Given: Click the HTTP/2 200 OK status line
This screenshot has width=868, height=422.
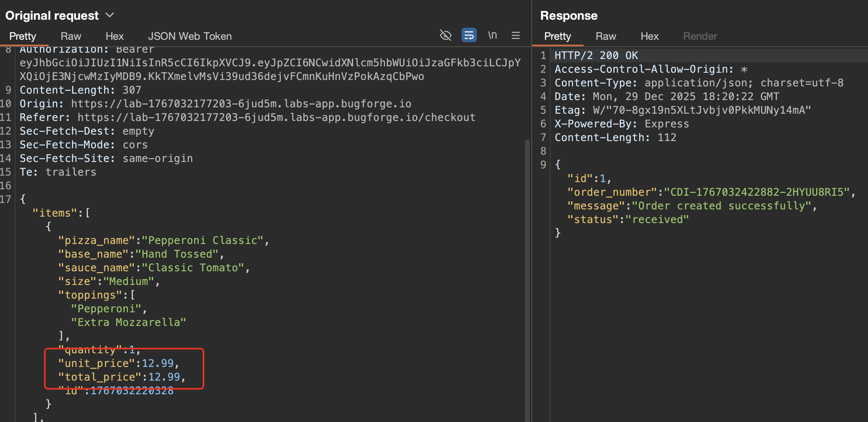Looking at the screenshot, I should point(596,55).
